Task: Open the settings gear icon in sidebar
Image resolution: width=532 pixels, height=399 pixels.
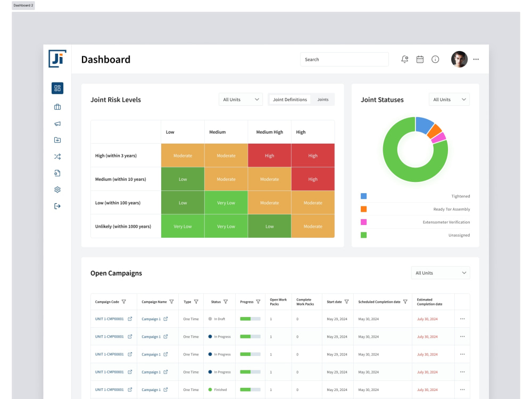Action: (x=57, y=190)
